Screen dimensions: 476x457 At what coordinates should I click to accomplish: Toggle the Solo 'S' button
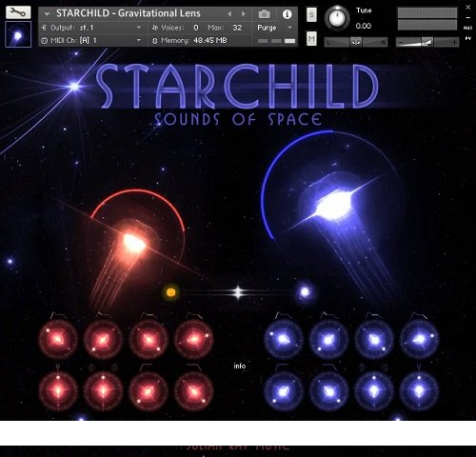[x=311, y=14]
